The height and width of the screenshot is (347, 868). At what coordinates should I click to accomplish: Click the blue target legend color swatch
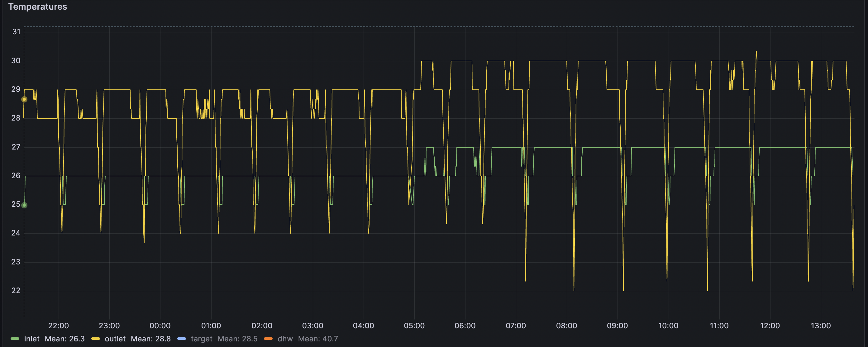click(x=182, y=339)
